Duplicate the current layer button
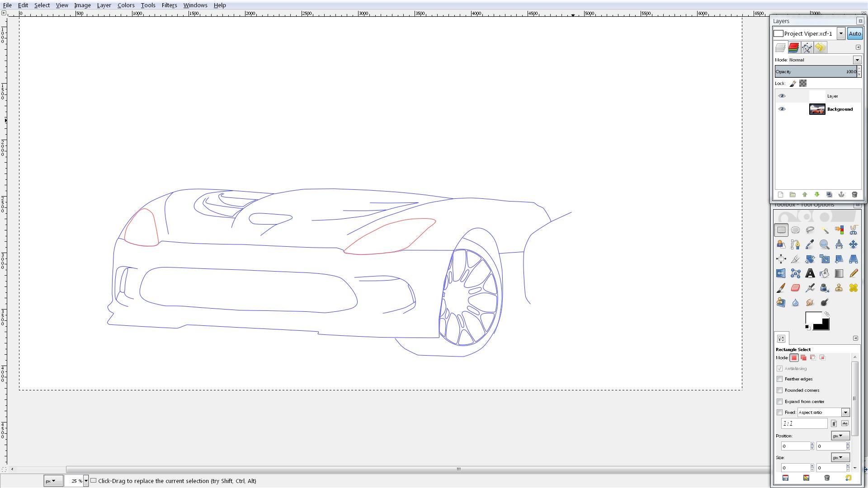The width and height of the screenshot is (868, 488). click(829, 195)
